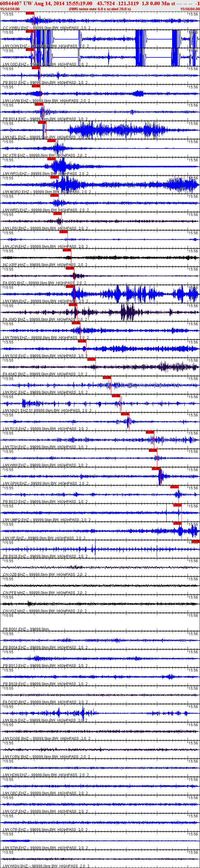200x868 pixels.
Task: Click the event ID 60844407 in header
Action: click(x=11, y=3)
